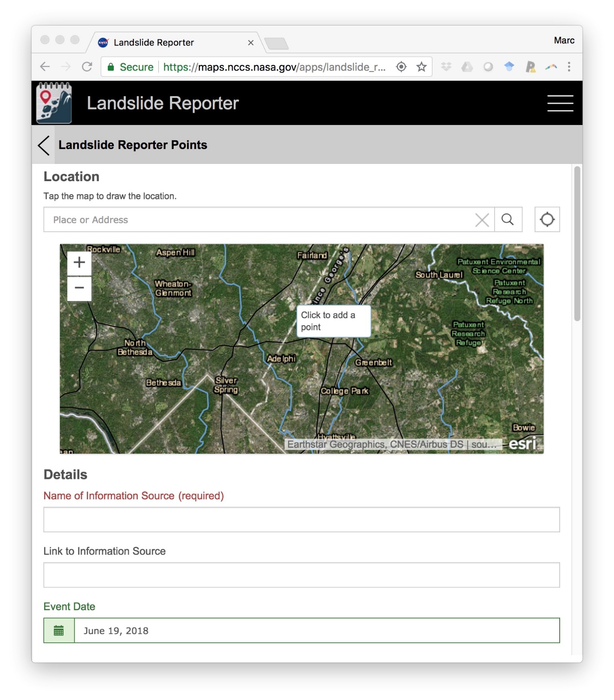Click the search magnifier icon
The image size is (614, 700).
508,220
